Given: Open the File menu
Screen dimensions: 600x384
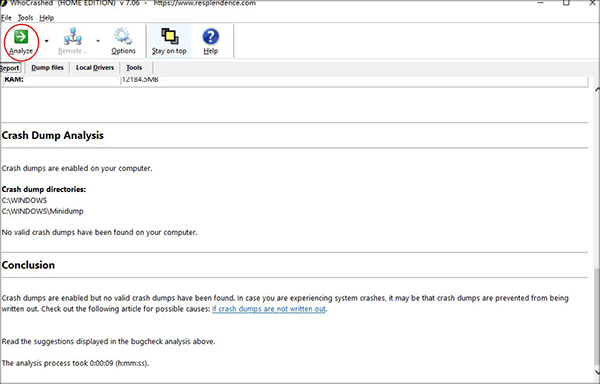Looking at the screenshot, I should coord(6,18).
